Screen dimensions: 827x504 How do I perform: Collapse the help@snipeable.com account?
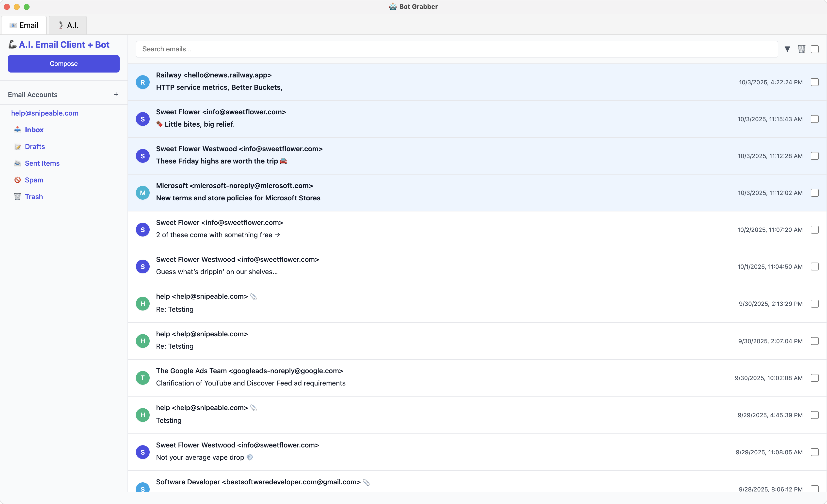click(x=45, y=113)
